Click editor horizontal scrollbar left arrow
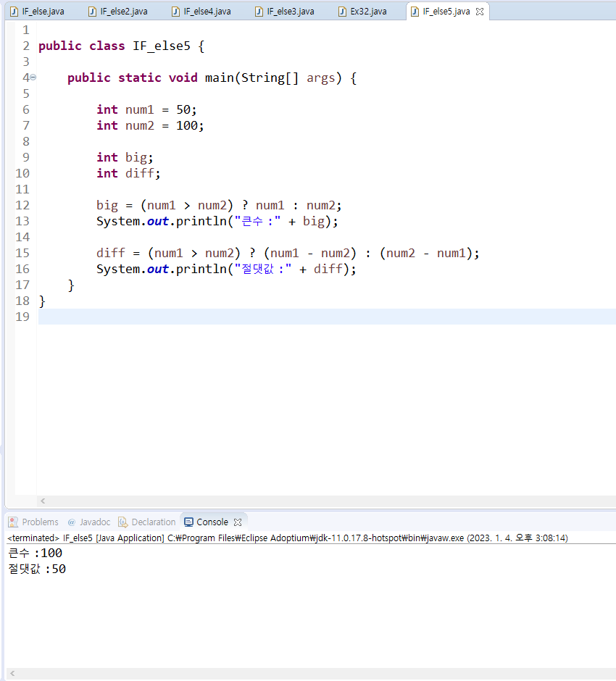Screen dimensions: 616x681 coord(43,501)
